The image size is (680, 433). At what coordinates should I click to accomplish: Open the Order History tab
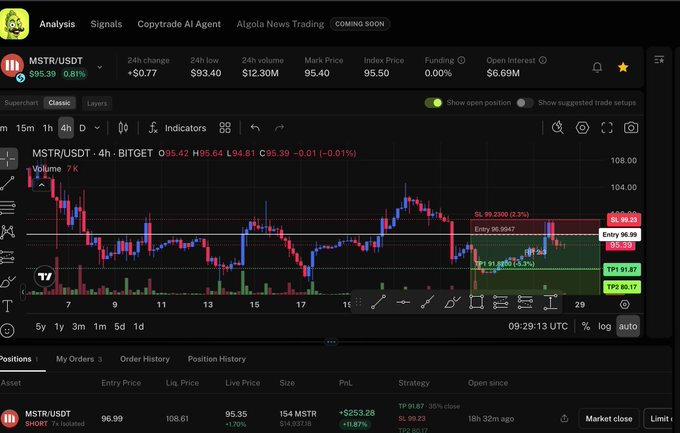145,359
